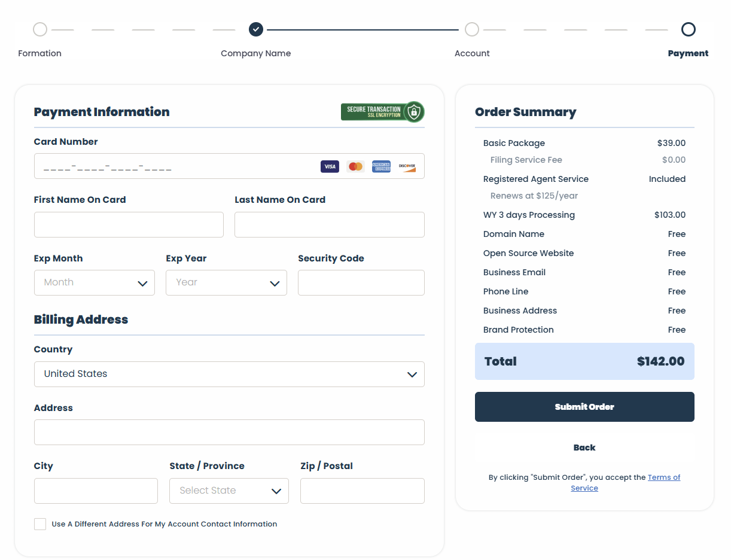Screen dimensions: 731x560
Task: Click the Submit Order button
Action: click(x=584, y=407)
